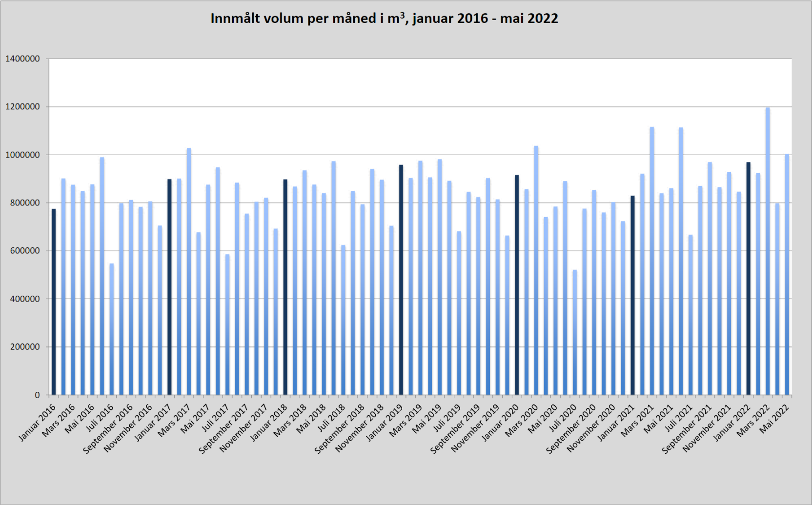Click the 600000 y-axis label
812x505 pixels.
click(25, 251)
